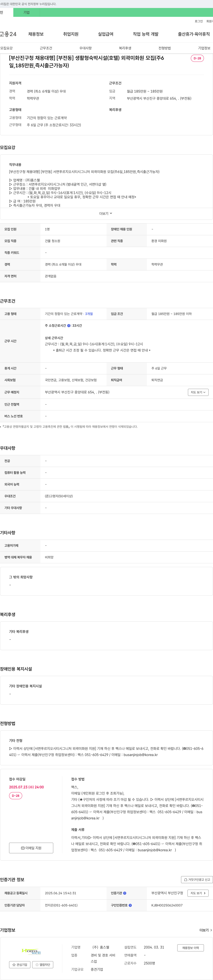Select the job posting title text

click(87, 62)
